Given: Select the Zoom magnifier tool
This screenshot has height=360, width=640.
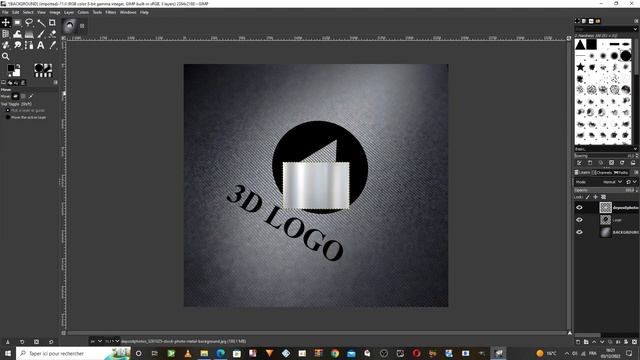Looking at the screenshot, I should click(6, 57).
